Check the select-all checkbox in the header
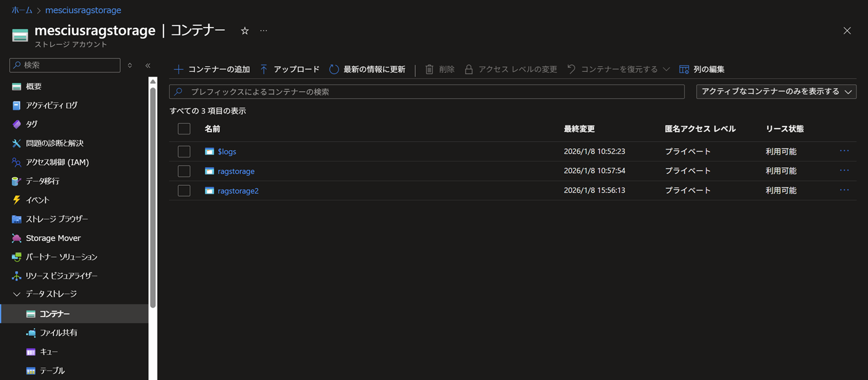 pyautogui.click(x=183, y=128)
